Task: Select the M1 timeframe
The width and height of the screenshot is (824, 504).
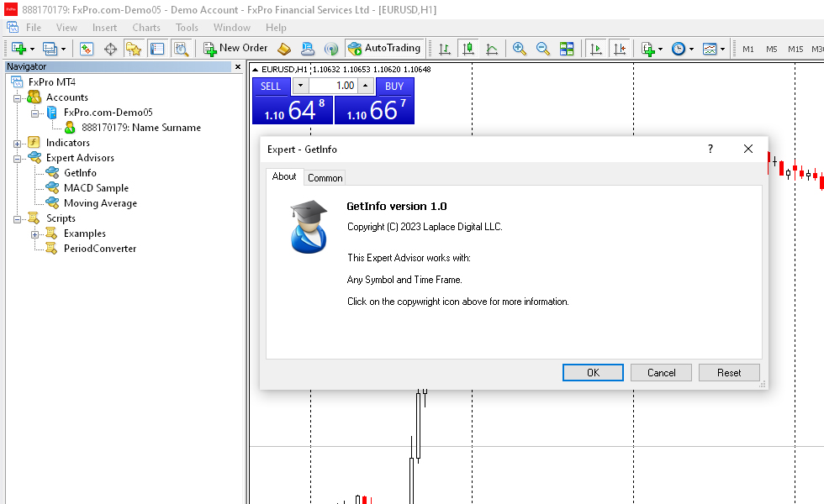Action: pyautogui.click(x=747, y=50)
